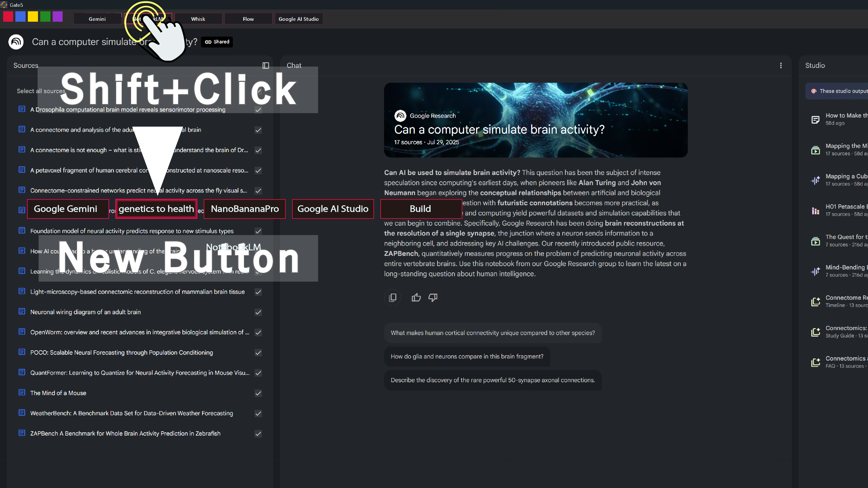Select the blue color swatch
Screen dimensions: 868x488
[x=21, y=17]
